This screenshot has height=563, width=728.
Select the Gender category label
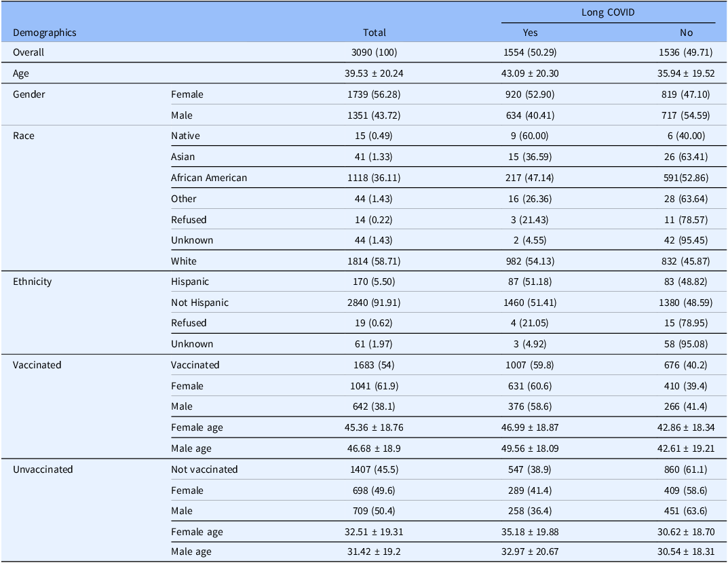point(29,94)
